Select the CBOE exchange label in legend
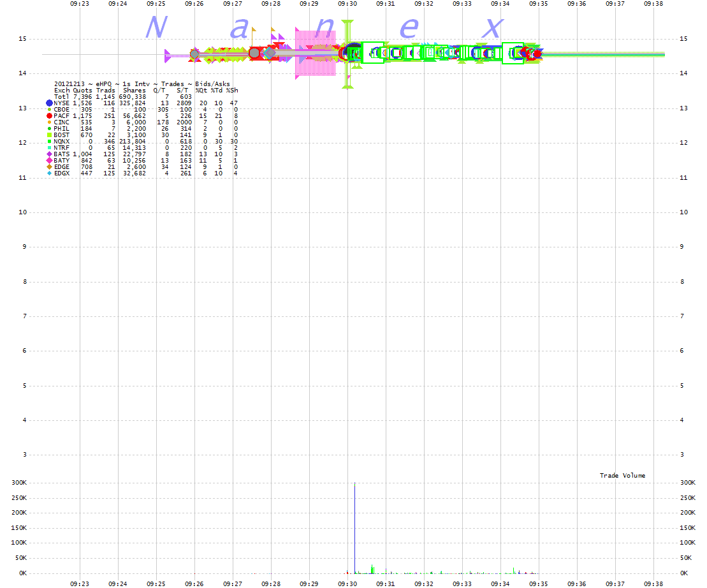Screen dimensions: 707x588 [62, 110]
